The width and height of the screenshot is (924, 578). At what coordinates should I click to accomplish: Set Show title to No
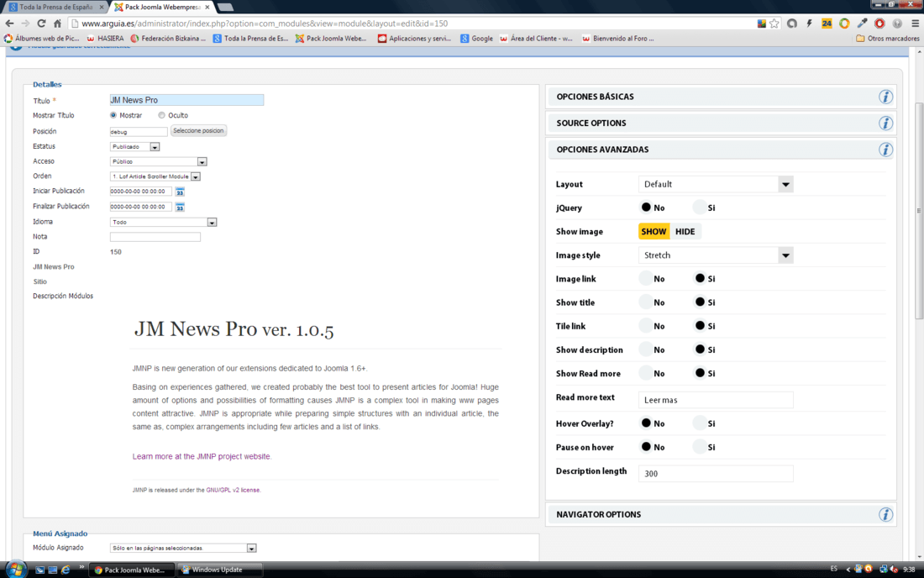646,302
